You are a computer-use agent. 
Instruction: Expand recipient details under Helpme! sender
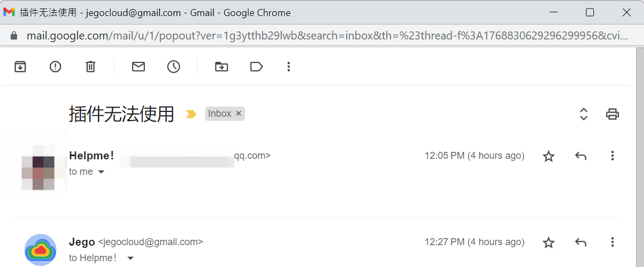(101, 172)
